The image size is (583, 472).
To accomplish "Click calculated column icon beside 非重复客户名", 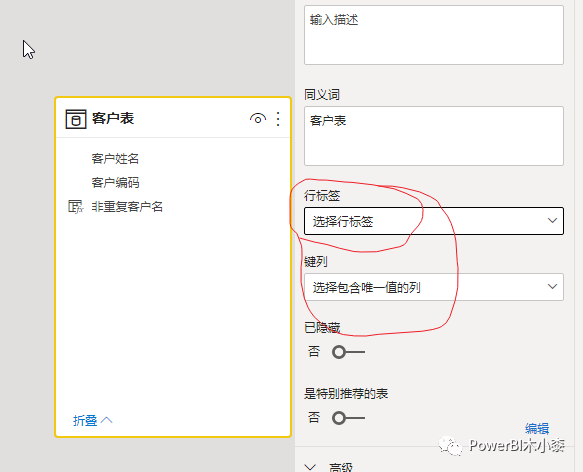I will point(75,207).
